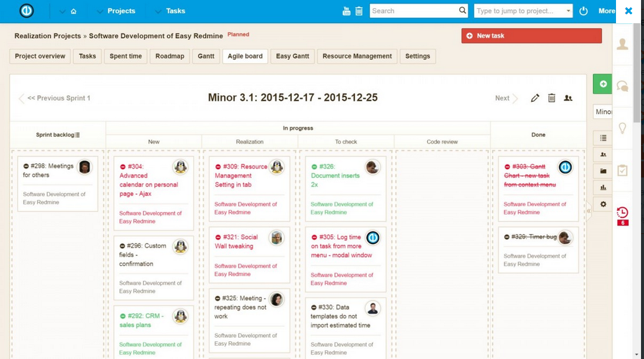Click the search magnifier icon
This screenshot has width=644, height=359.
click(x=462, y=11)
